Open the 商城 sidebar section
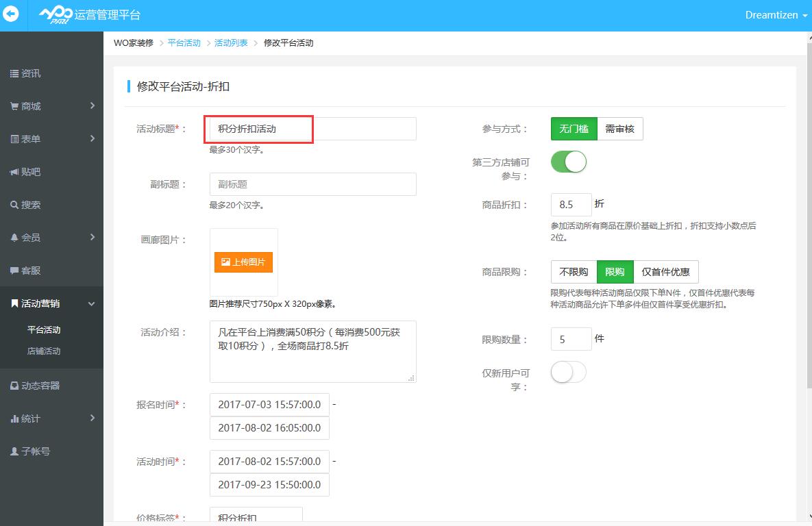The height and width of the screenshot is (526, 812). [27, 106]
